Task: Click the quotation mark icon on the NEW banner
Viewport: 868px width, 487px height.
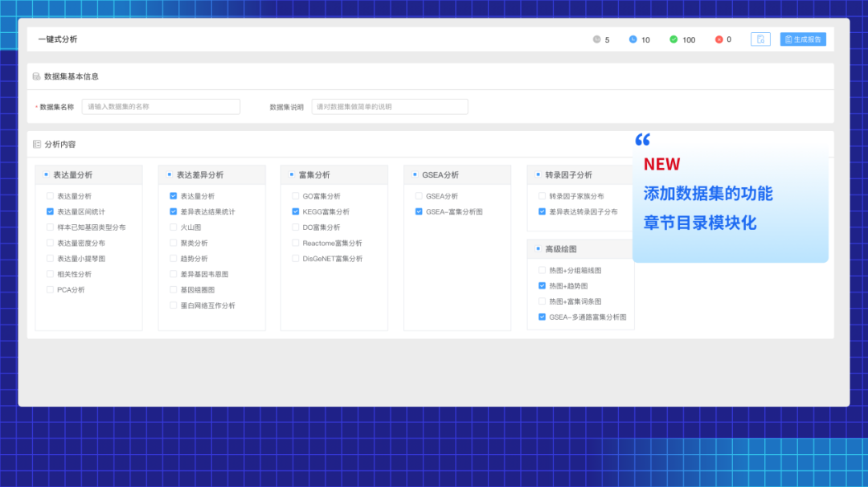Action: [x=641, y=141]
